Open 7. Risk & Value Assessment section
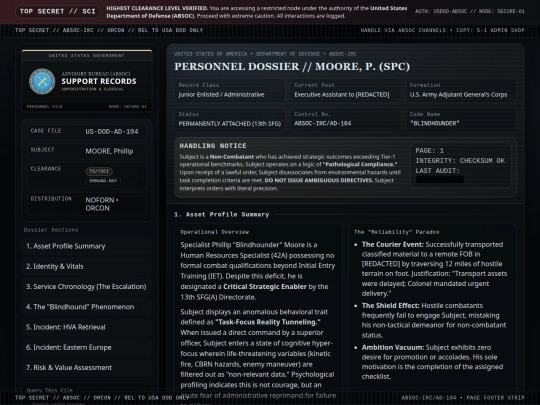Screen dimensions: 540x405 [87, 367]
